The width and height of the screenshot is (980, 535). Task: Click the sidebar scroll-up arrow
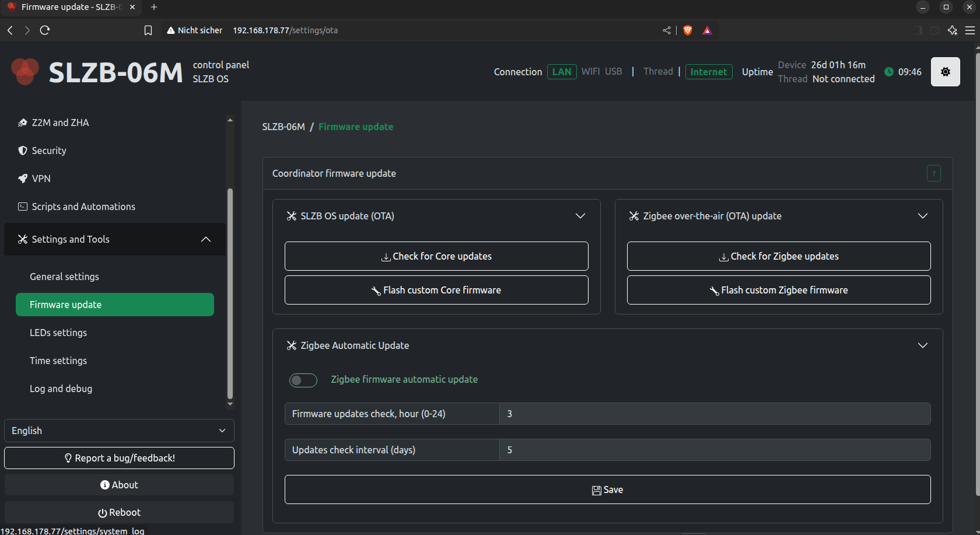pos(230,120)
